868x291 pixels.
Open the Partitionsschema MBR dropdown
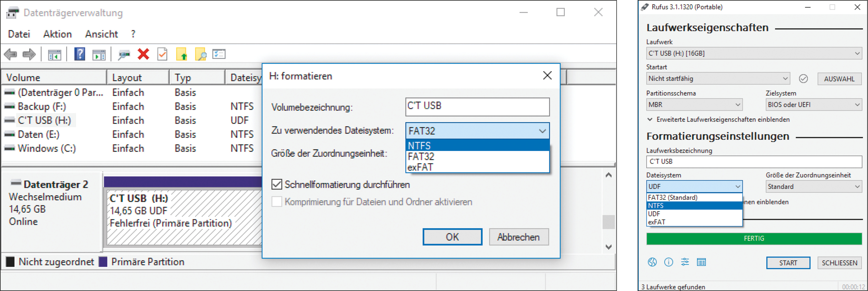(x=694, y=105)
